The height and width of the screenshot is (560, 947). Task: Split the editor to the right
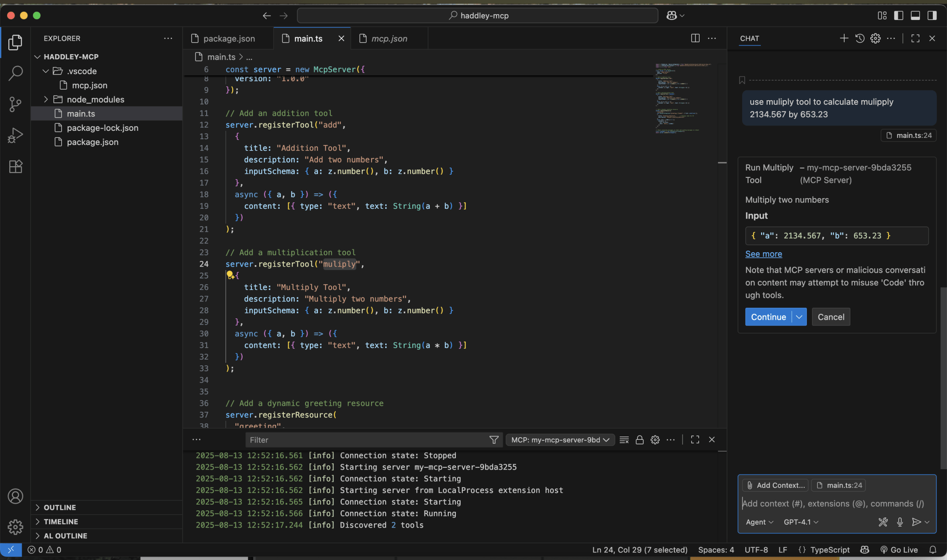695,39
